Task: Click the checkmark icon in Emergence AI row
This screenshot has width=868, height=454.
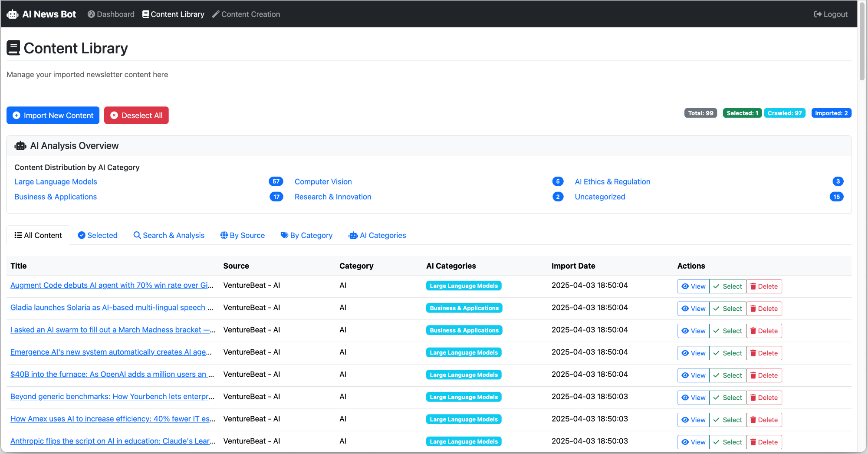Action: [x=717, y=353]
